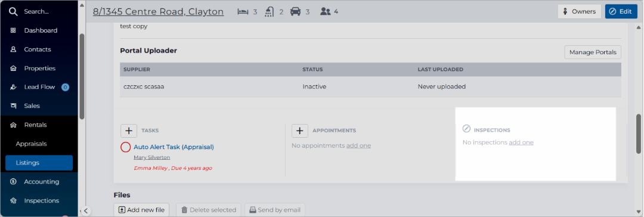Click the Lead Flow count badge

(x=65, y=87)
